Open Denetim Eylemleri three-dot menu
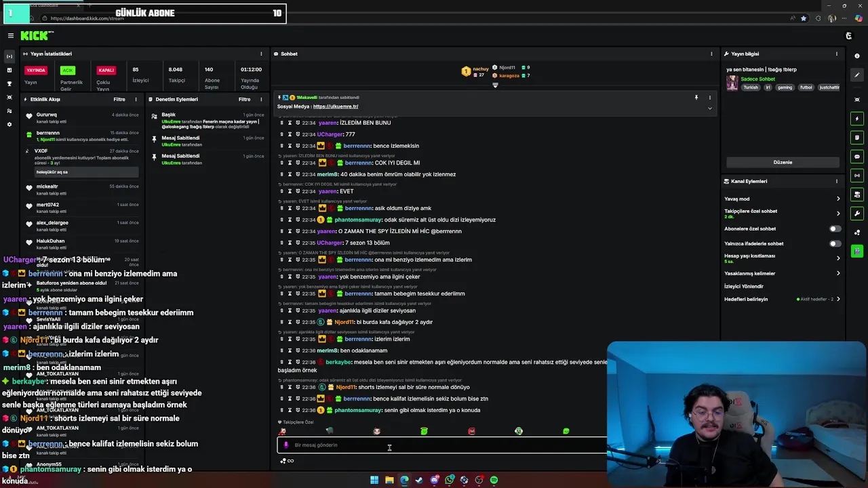This screenshot has width=868, height=488. (x=261, y=99)
